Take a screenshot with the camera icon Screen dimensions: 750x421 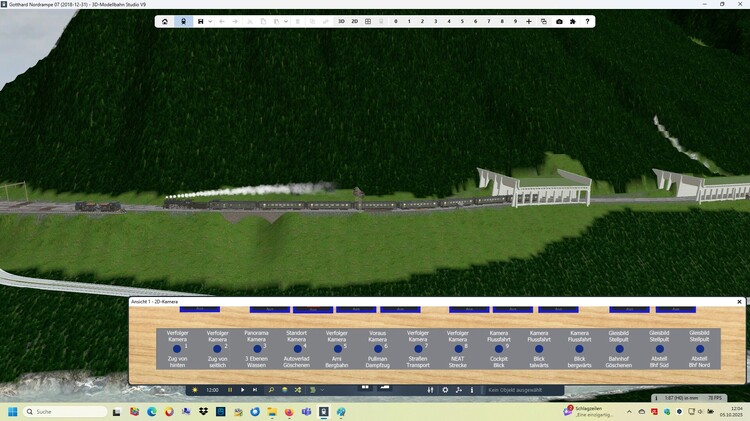pos(559,21)
